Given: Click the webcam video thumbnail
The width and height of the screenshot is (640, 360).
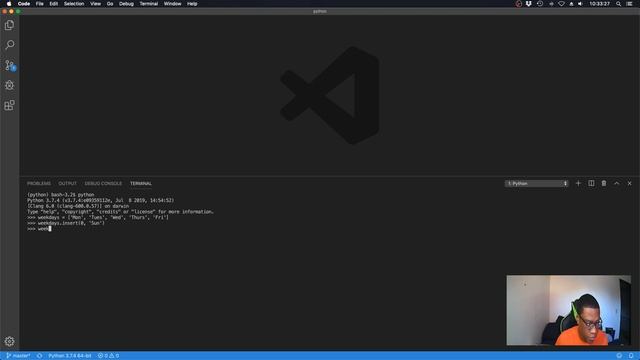Looking at the screenshot, I should click(x=569, y=310).
